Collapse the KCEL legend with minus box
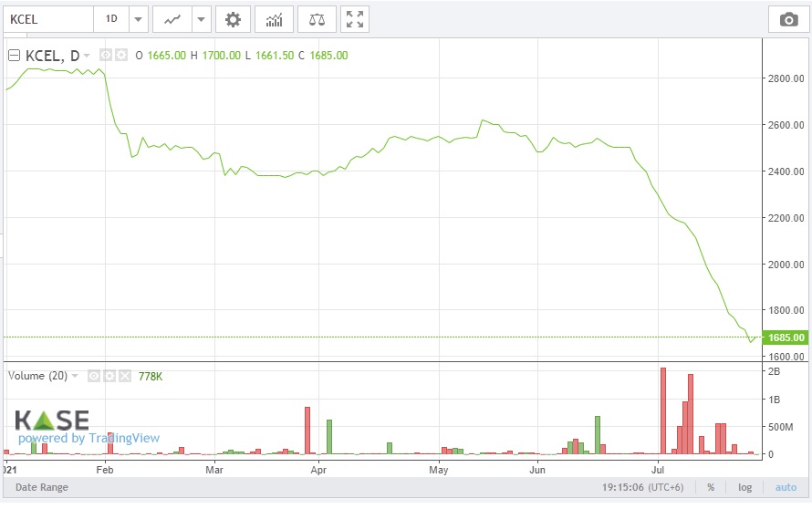The height and width of the screenshot is (509, 812). point(14,56)
